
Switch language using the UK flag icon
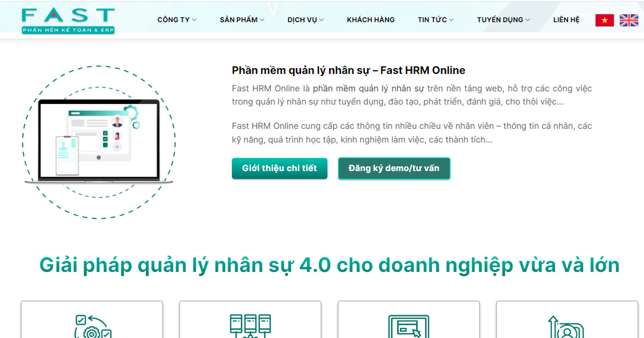(629, 20)
